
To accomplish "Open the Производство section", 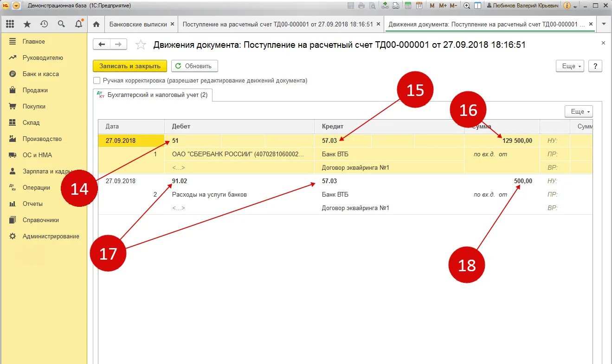I will click(x=42, y=139).
